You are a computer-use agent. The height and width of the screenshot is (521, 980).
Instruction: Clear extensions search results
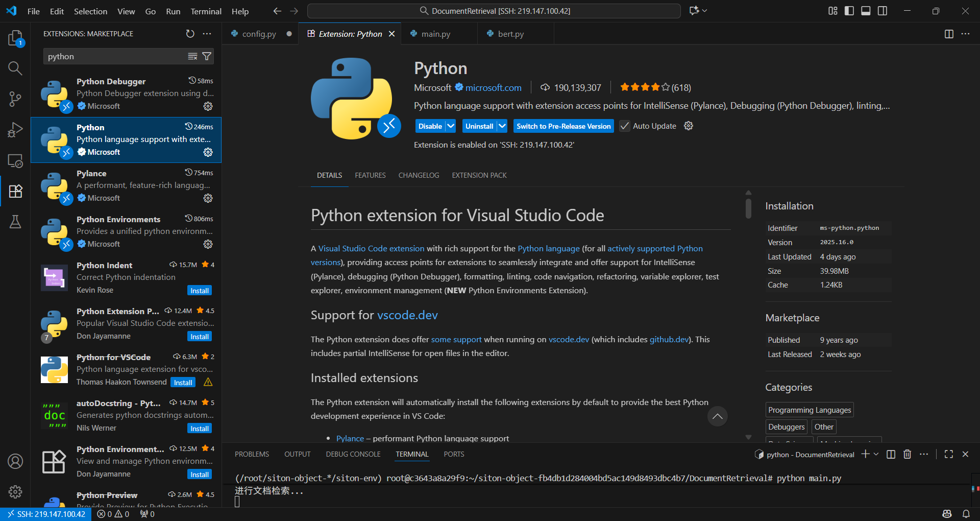(x=192, y=56)
